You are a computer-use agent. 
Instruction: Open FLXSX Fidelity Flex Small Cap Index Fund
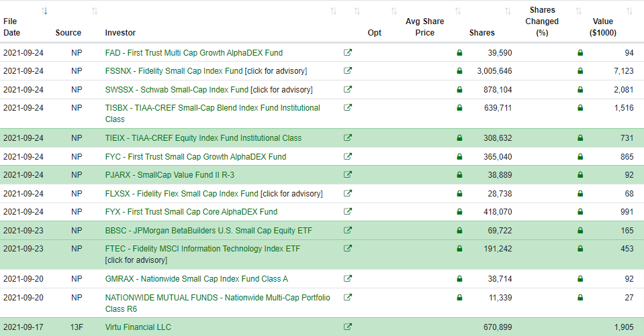pyautogui.click(x=181, y=193)
